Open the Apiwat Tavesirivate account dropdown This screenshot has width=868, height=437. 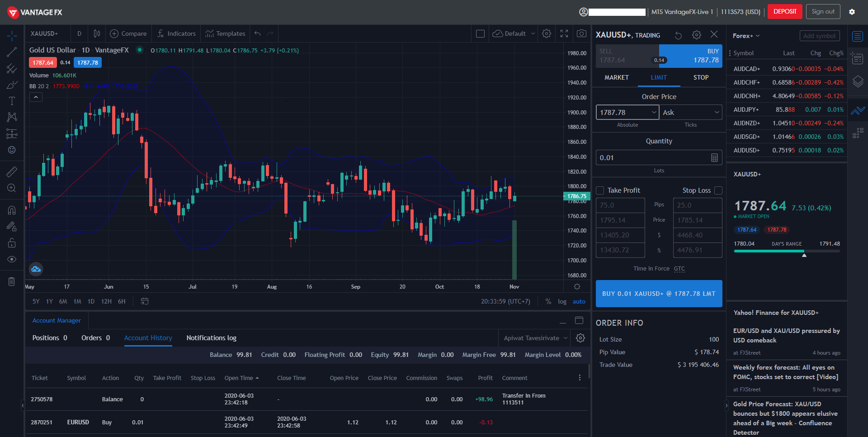point(535,338)
